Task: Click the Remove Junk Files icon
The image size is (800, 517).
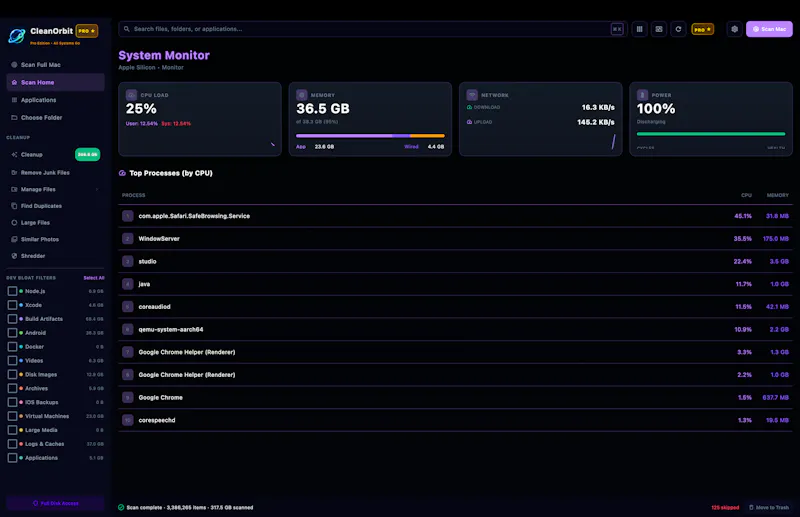Action: [14, 173]
